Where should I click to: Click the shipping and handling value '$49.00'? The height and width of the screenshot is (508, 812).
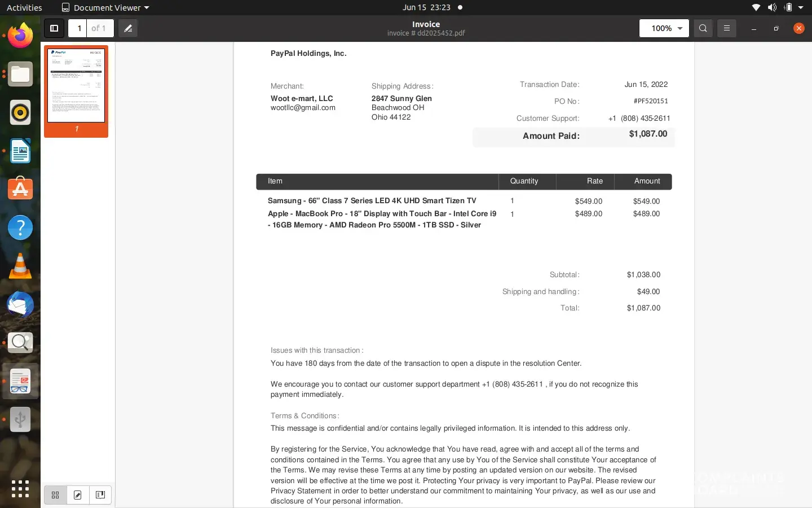tap(648, 292)
